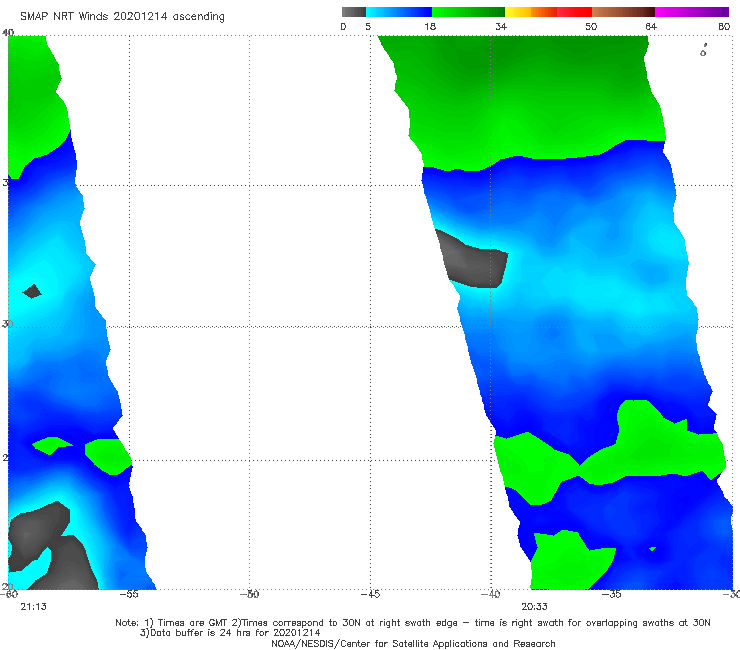The image size is (740, 650).
Task: Select the green 18-34 color bar segment
Action: pyautogui.click(x=468, y=12)
